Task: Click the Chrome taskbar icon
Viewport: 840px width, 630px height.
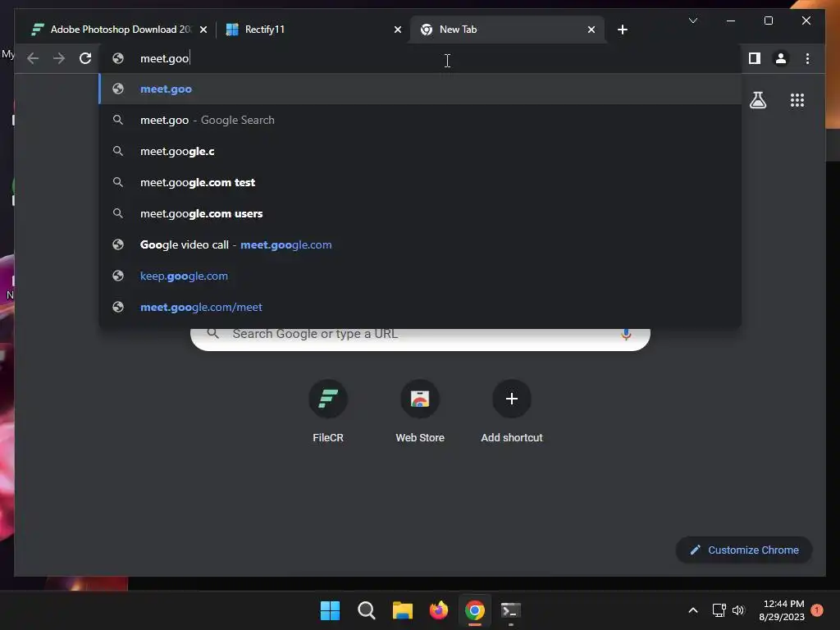Action: pos(475,610)
